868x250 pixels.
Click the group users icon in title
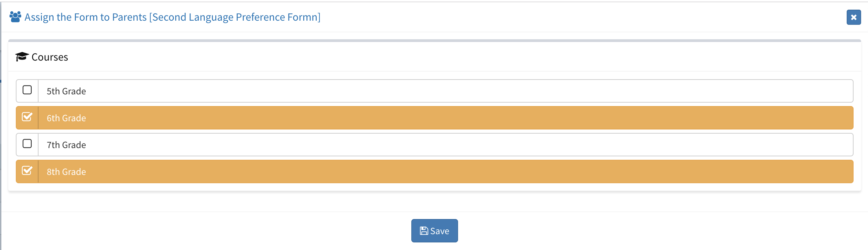(x=15, y=17)
